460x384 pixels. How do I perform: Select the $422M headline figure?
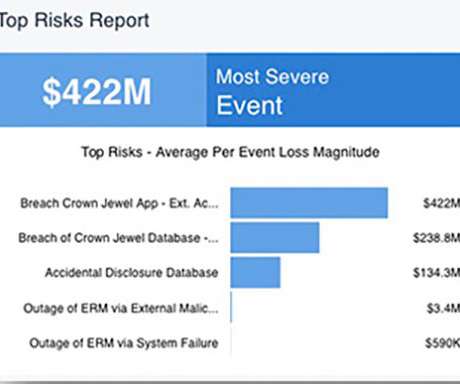pyautogui.click(x=97, y=91)
